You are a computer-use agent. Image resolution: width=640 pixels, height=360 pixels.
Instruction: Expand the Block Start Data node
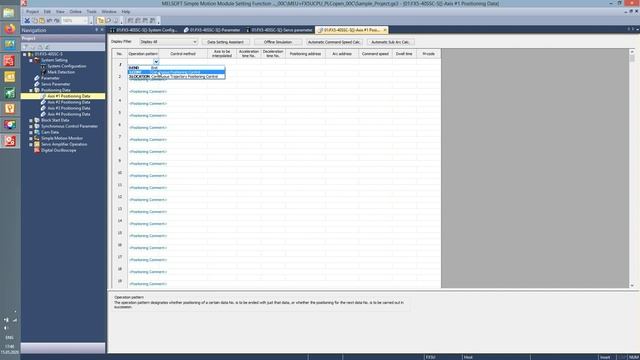point(31,120)
